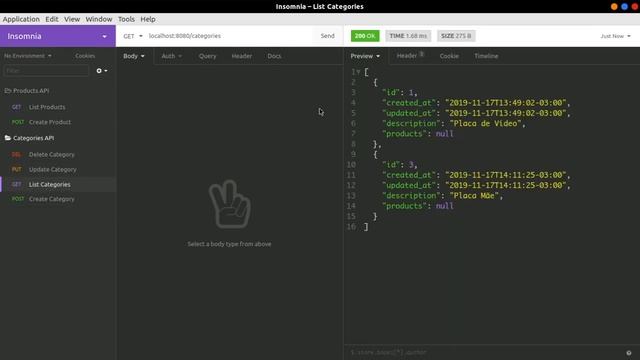Open the Body type dropdown
This screenshot has height=360, width=640.
click(134, 56)
